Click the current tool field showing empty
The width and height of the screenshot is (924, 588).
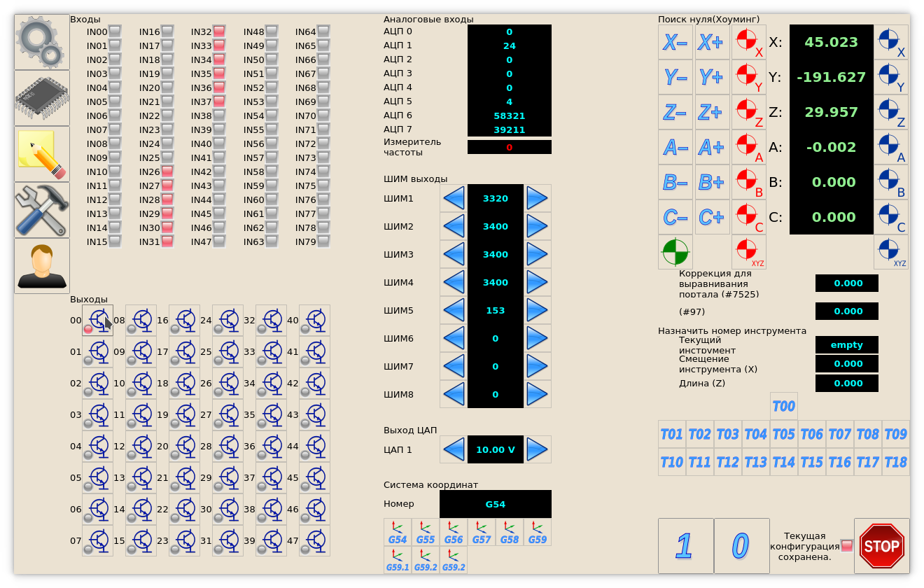pyautogui.click(x=847, y=345)
